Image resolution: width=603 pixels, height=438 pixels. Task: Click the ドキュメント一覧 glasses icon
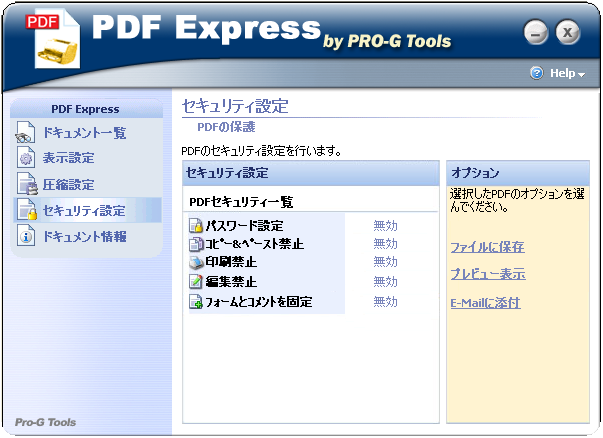(x=25, y=133)
